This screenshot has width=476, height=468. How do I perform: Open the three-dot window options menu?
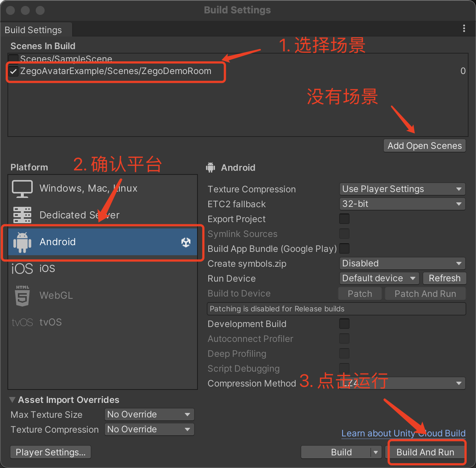[x=464, y=29]
